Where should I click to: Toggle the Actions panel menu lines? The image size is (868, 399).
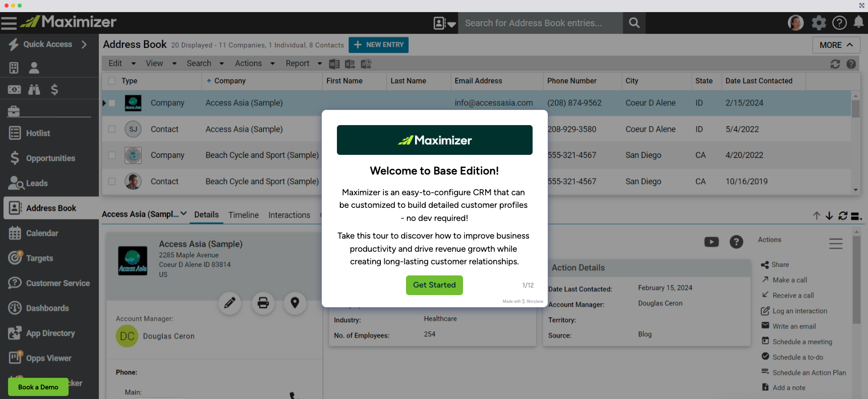[836, 244]
